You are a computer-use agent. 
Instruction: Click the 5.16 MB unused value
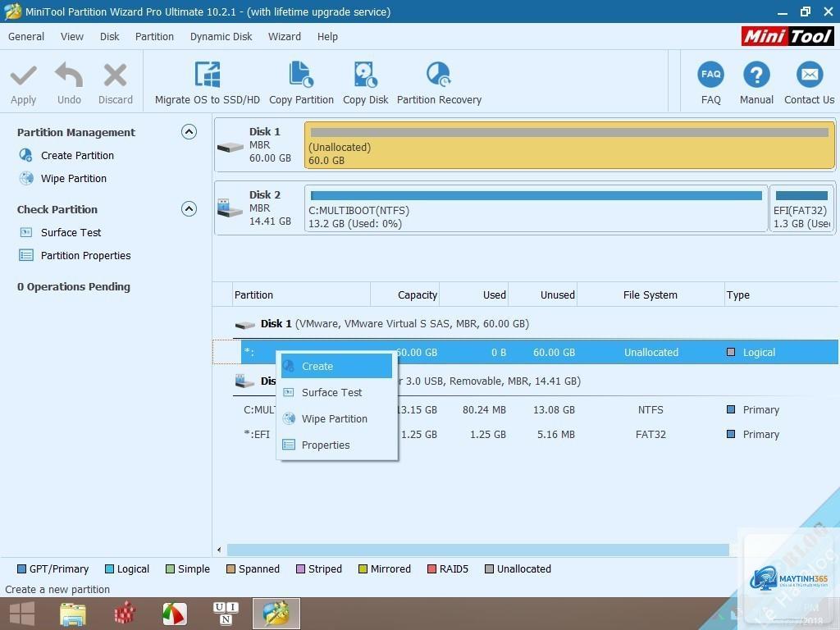(555, 435)
